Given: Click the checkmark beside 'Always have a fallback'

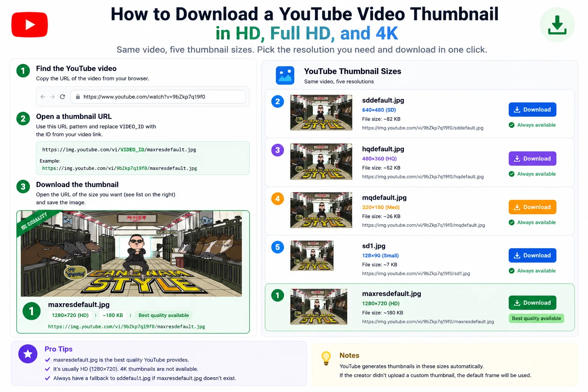Looking at the screenshot, I should pos(47,378).
